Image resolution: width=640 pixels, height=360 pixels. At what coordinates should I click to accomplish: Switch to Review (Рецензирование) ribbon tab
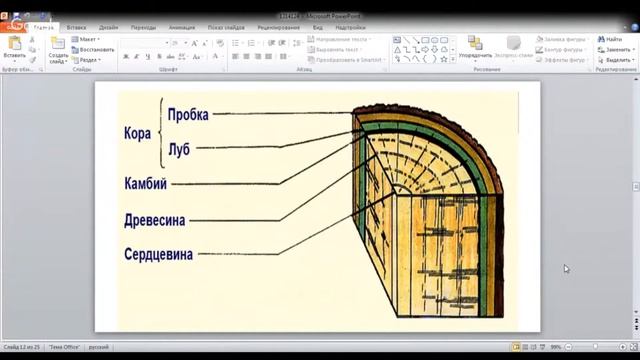point(278,27)
